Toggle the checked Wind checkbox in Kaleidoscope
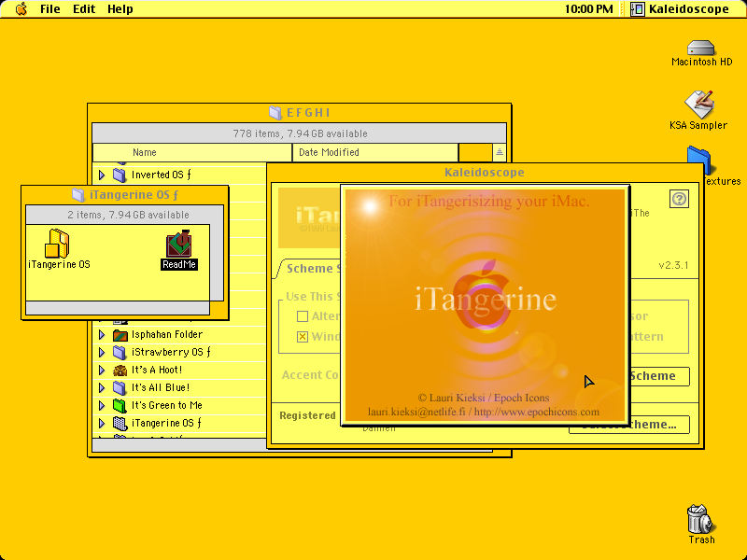The image size is (747, 560). 302,337
